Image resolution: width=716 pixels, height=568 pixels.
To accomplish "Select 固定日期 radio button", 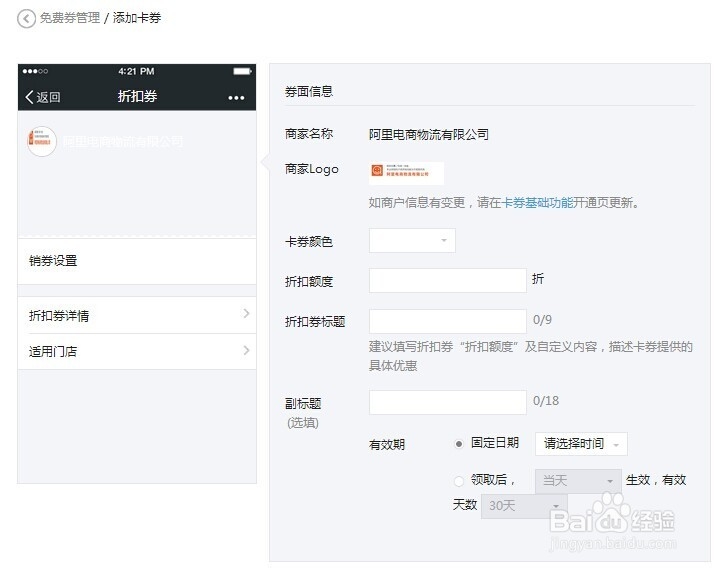I will [459, 444].
